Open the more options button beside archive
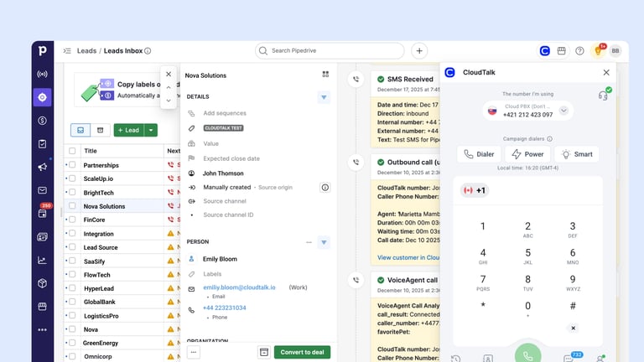The height and width of the screenshot is (362, 644). coord(194,352)
